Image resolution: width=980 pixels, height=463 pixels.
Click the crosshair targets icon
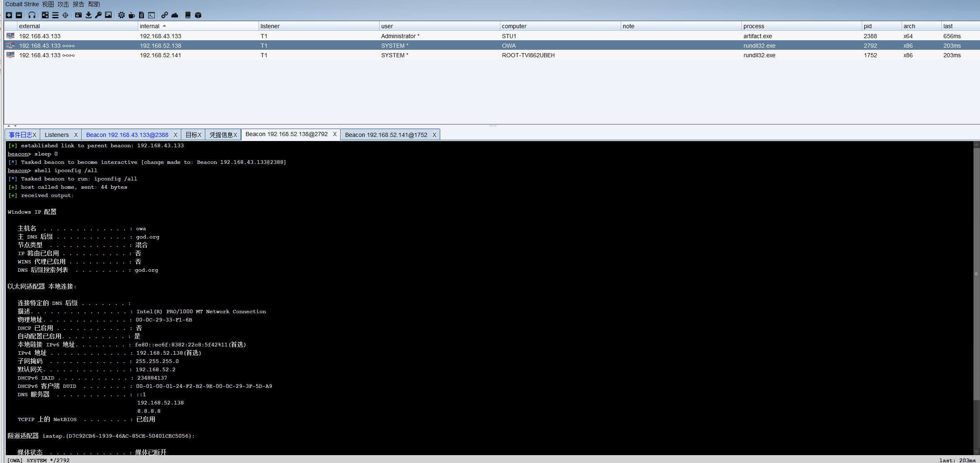click(x=65, y=15)
